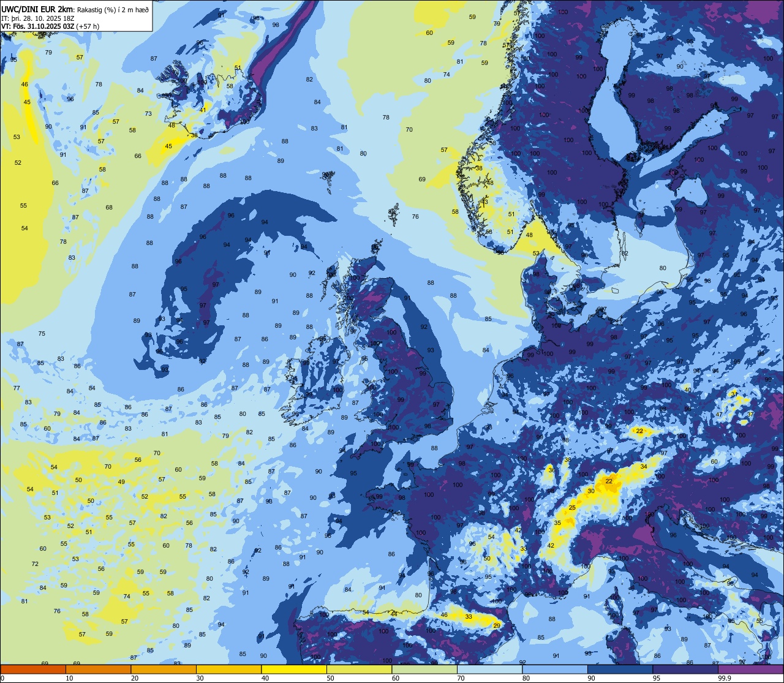Pick the 60–70% light green legend swatch
This screenshot has width=784, height=683.
tap(424, 669)
